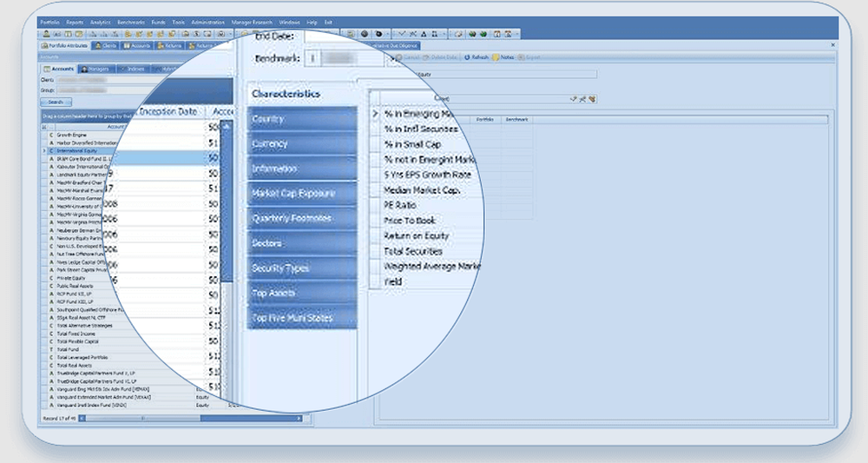This screenshot has height=463, width=868.
Task: Switch to the Clients tab
Action: pyautogui.click(x=106, y=45)
